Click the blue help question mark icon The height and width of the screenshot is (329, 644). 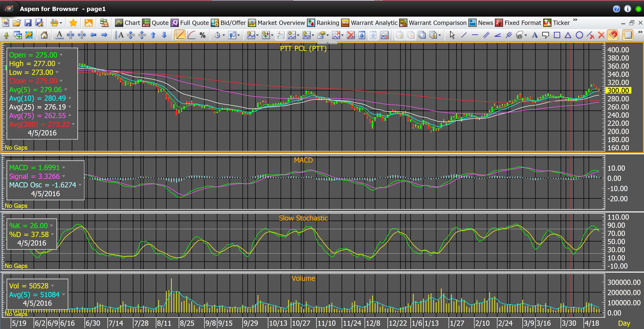[x=617, y=9]
